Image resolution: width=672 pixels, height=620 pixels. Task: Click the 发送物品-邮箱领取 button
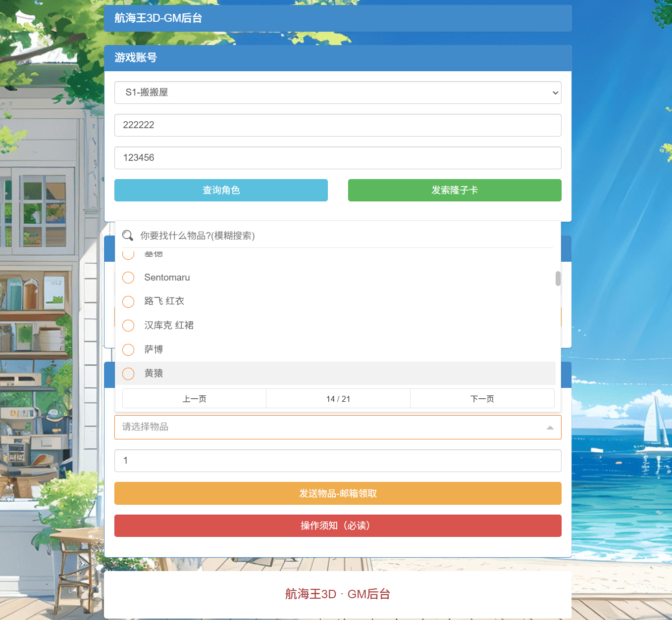pyautogui.click(x=338, y=493)
